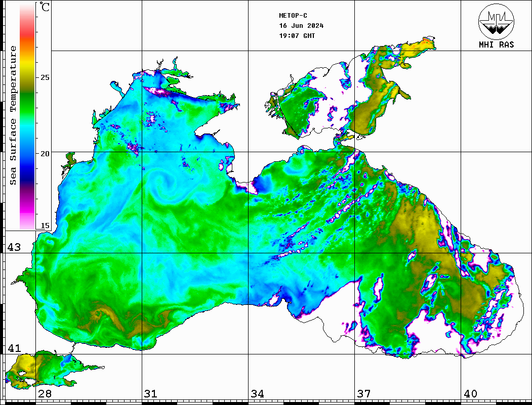Click latitude label '41'
The height and width of the screenshot is (405, 532).
pos(14,348)
